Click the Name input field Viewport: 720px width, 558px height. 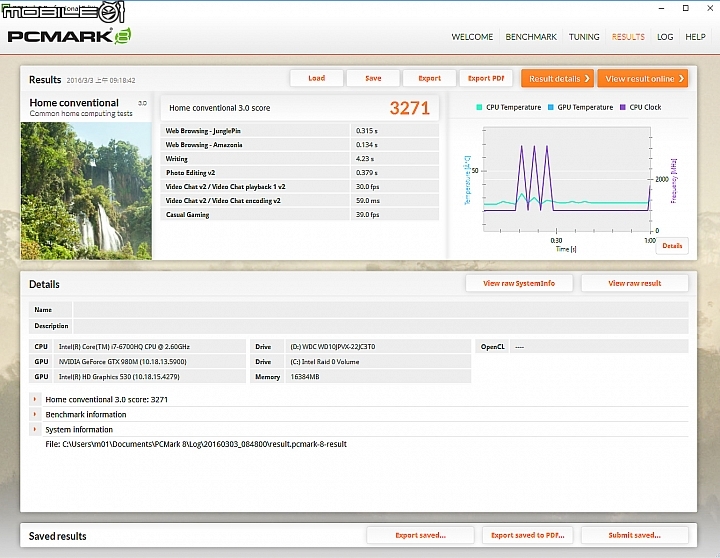click(381, 310)
